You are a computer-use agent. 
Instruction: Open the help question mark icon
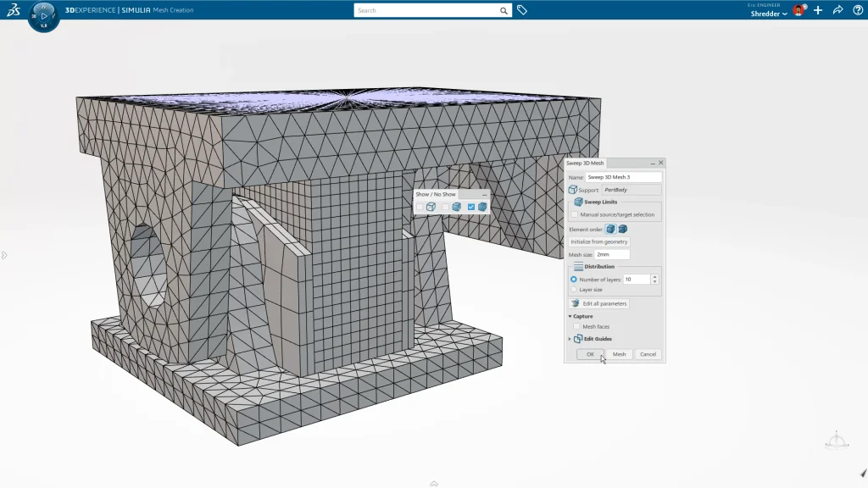(856, 10)
